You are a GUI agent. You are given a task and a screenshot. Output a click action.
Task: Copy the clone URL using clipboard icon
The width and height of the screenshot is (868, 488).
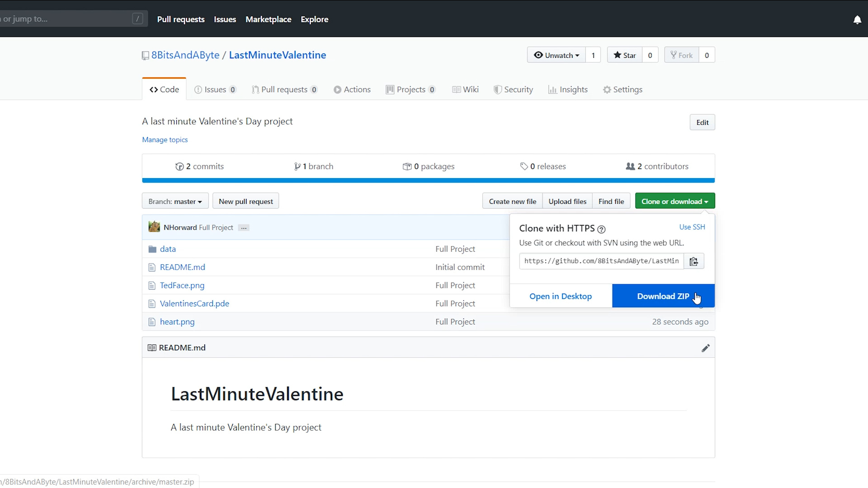(694, 261)
